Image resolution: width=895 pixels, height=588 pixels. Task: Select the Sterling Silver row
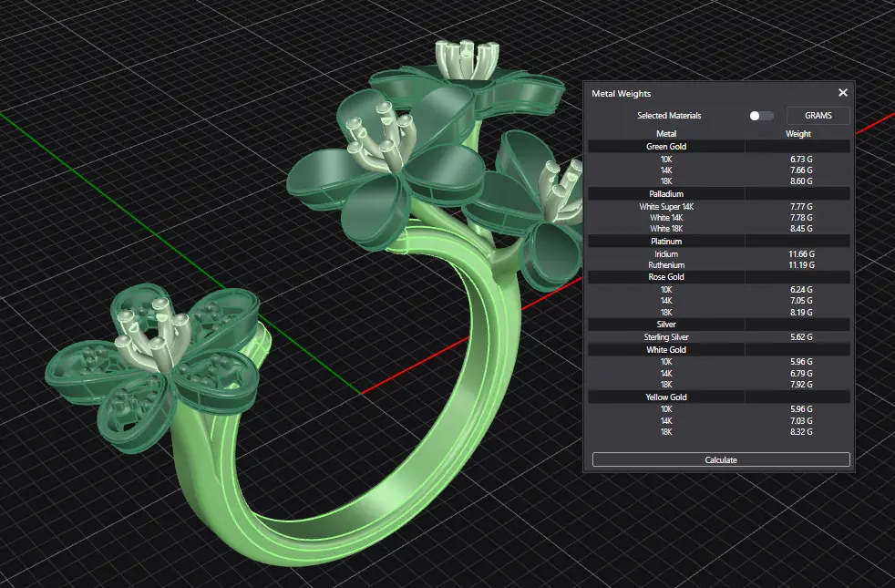point(666,337)
